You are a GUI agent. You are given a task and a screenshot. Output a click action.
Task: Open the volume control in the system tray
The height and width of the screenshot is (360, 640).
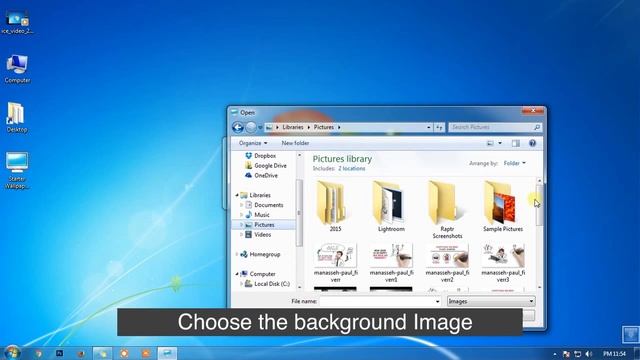(x=588, y=354)
